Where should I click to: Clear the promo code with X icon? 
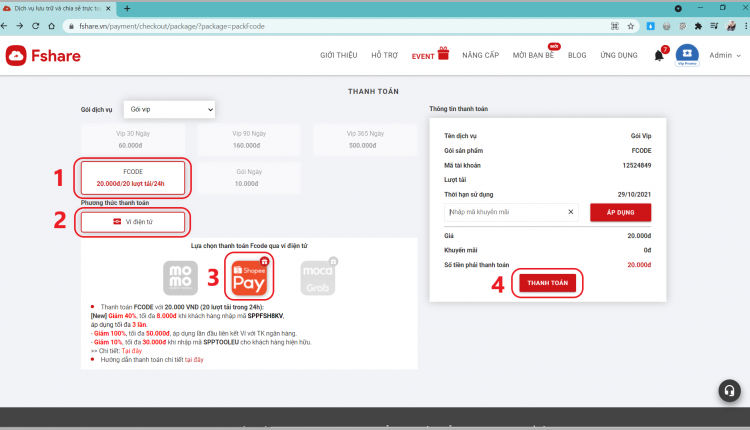571,212
